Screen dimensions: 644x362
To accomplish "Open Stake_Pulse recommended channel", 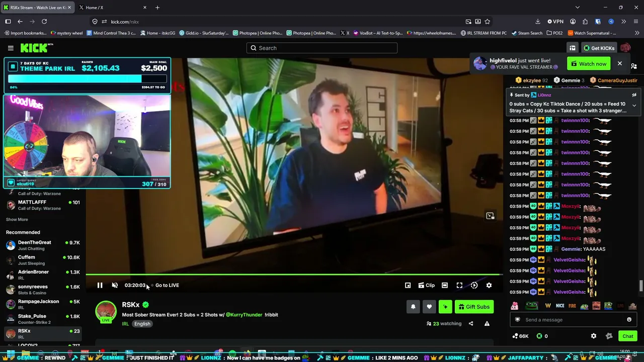I will click(43, 319).
